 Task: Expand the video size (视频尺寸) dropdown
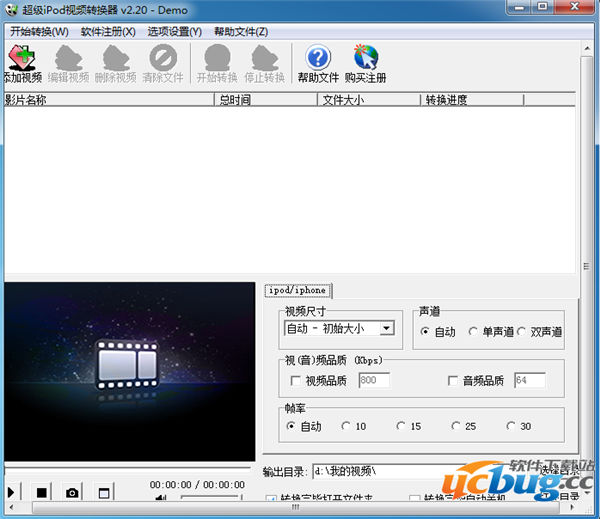coord(387,328)
